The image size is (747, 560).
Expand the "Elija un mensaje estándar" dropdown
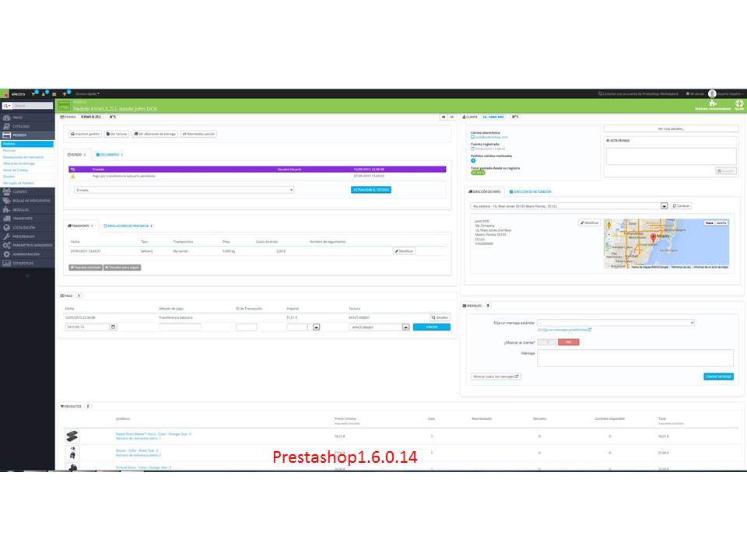(x=615, y=323)
